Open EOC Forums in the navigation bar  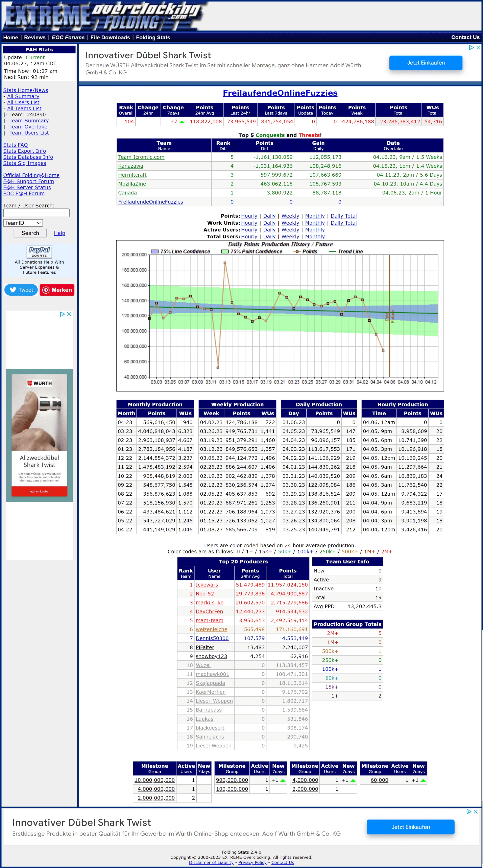(x=68, y=38)
